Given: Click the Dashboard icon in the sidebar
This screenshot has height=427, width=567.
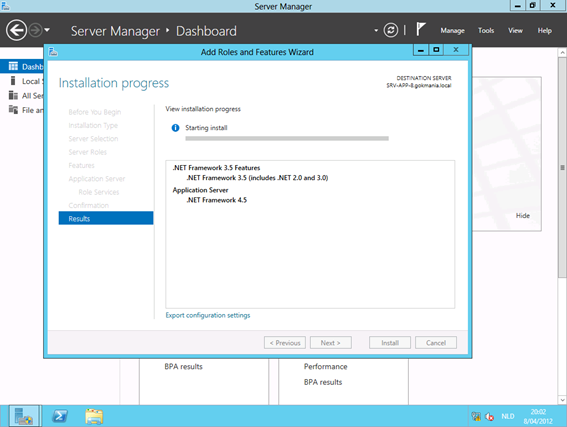Looking at the screenshot, I should pyautogui.click(x=13, y=66).
